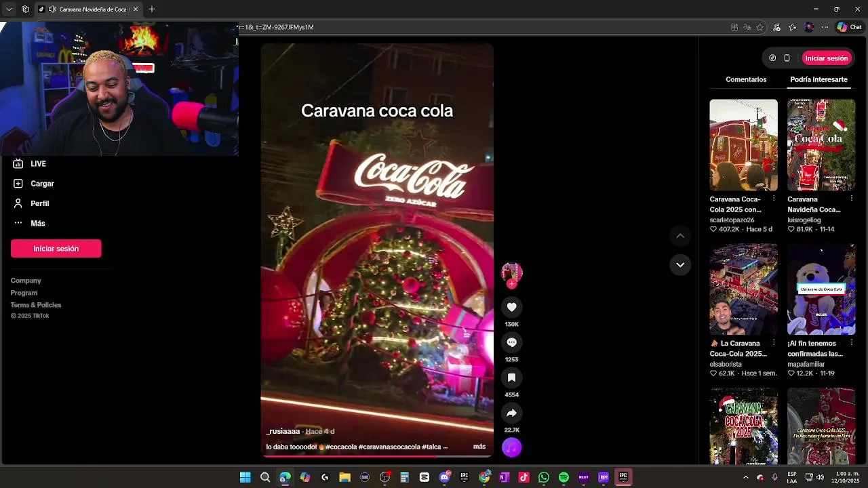Seek on the video progress bar
This screenshot has height=488, width=868.
click(x=377, y=456)
